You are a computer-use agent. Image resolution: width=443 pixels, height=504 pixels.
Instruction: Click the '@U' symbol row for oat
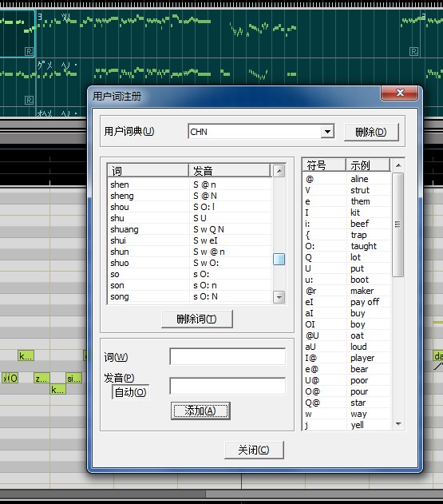pos(347,335)
